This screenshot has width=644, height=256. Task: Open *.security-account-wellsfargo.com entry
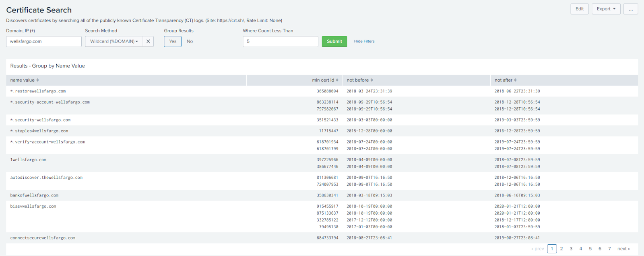[x=50, y=102]
